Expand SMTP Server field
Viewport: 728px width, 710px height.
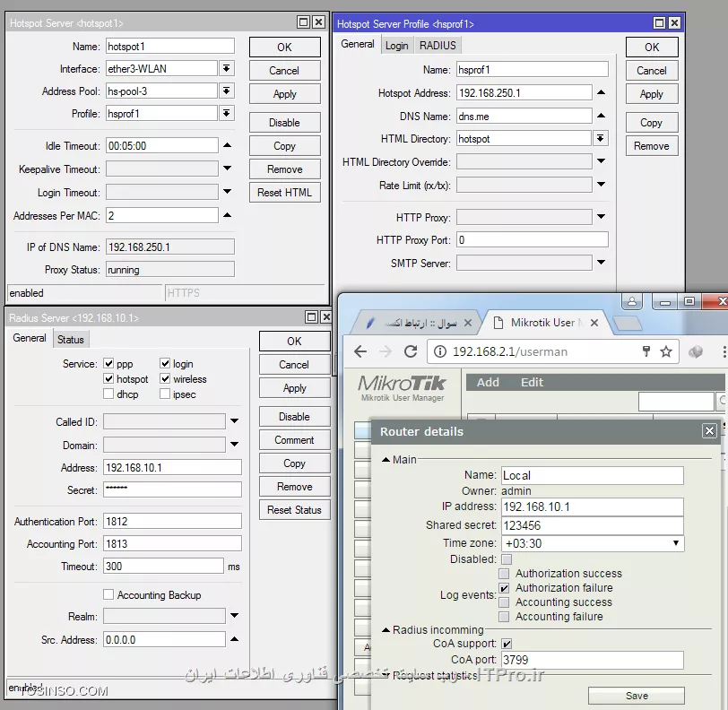point(601,263)
